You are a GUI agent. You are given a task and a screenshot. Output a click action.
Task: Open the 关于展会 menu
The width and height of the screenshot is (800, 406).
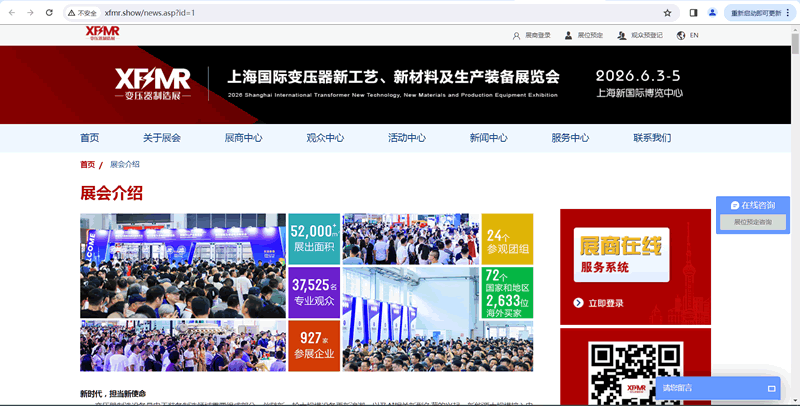(x=161, y=138)
